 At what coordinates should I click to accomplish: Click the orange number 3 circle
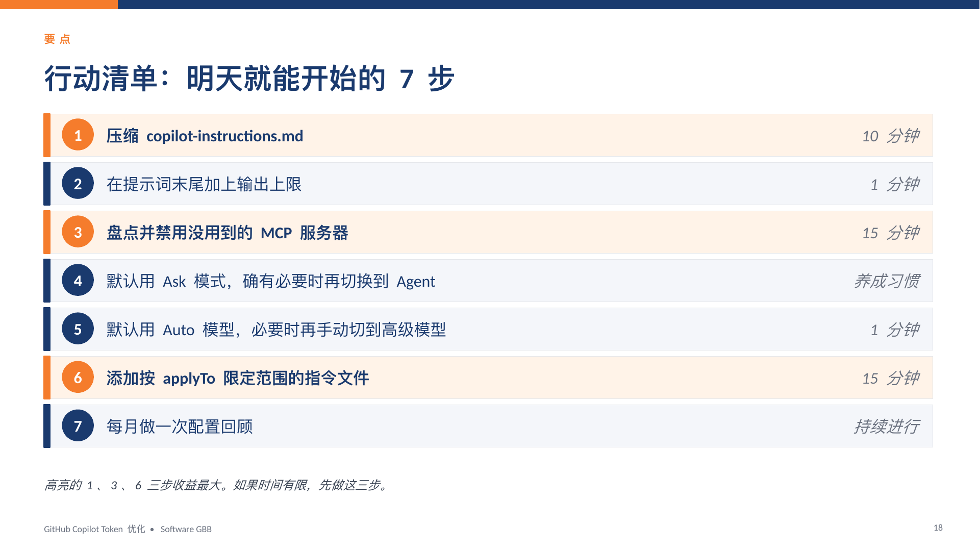[78, 232]
